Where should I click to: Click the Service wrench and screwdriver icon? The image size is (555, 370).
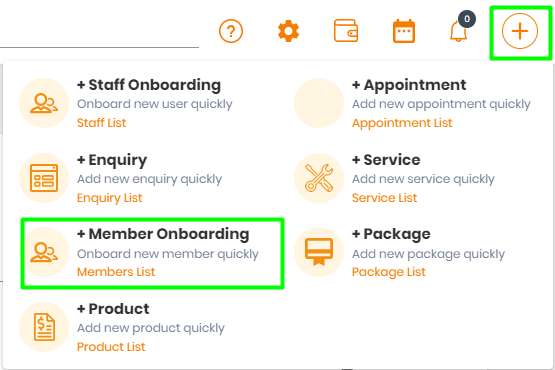click(319, 178)
